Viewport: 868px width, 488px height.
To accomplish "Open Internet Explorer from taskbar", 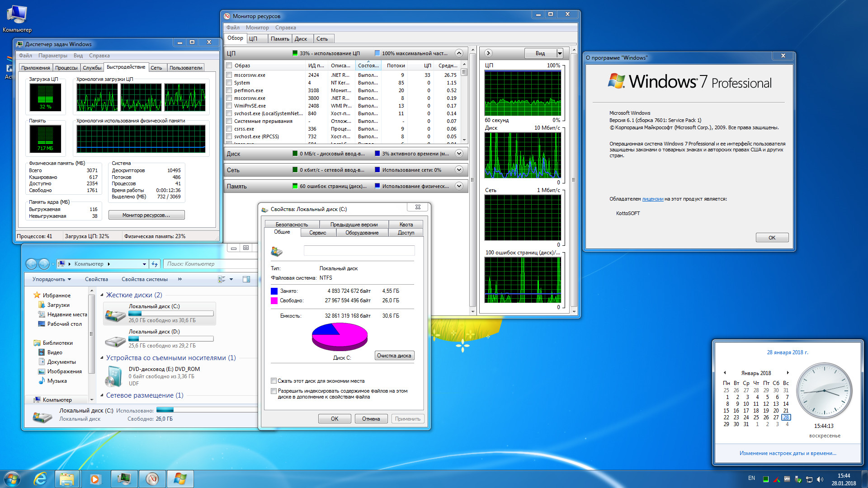I will tap(40, 479).
